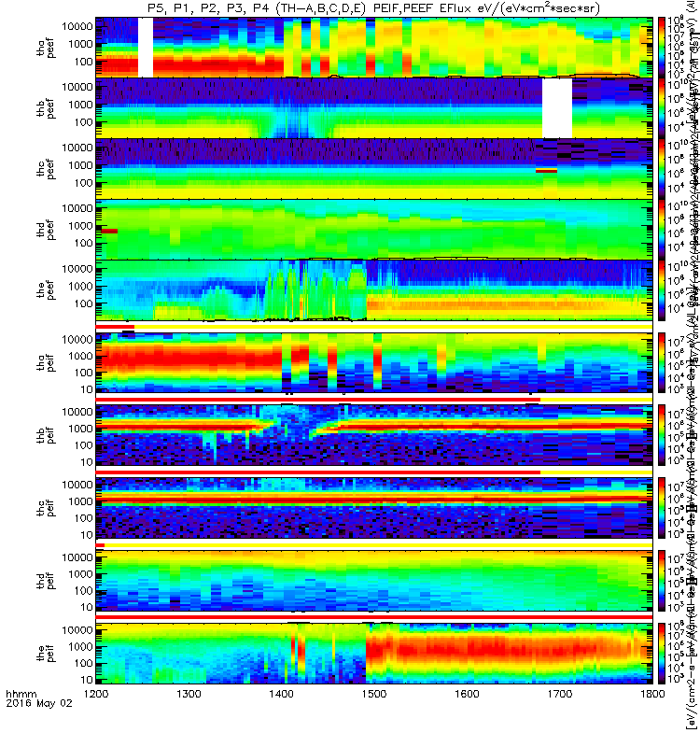Click the 1400 time axis label
The width and height of the screenshot is (700, 747).
pos(282,694)
